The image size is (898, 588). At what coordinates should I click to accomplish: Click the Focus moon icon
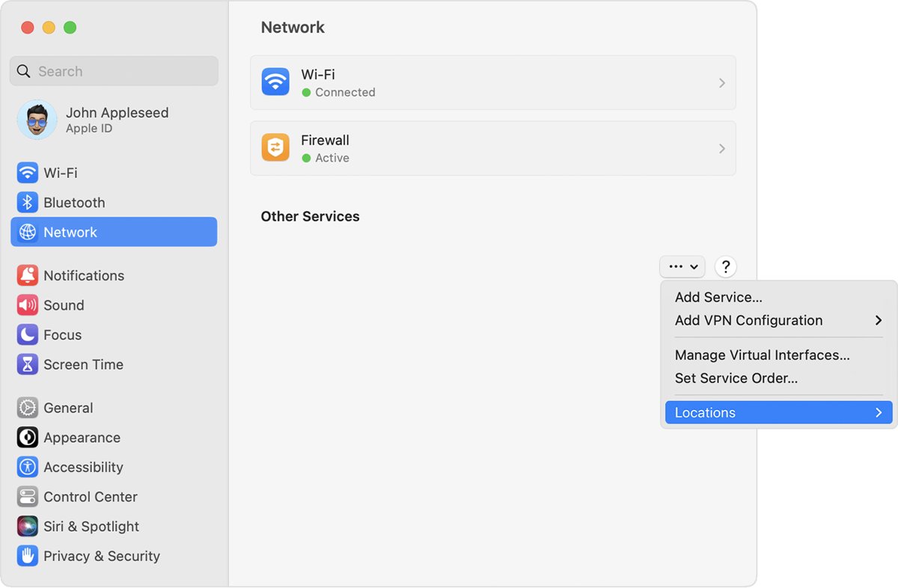tap(28, 335)
